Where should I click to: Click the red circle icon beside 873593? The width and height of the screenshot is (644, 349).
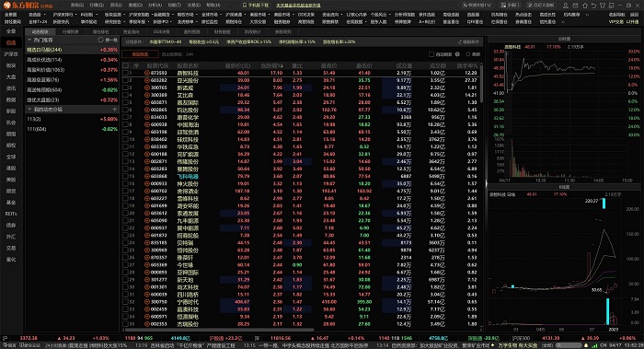coord(147,73)
